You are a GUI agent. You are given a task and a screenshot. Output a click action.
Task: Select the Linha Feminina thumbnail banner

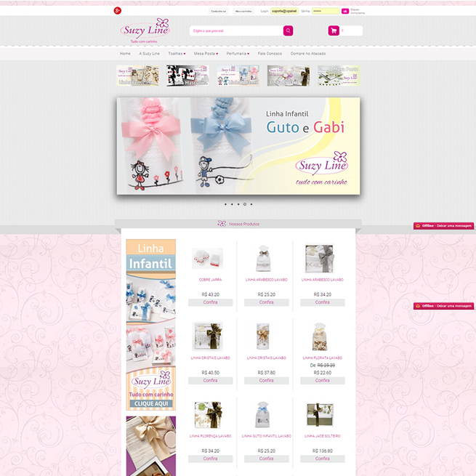(x=137, y=76)
